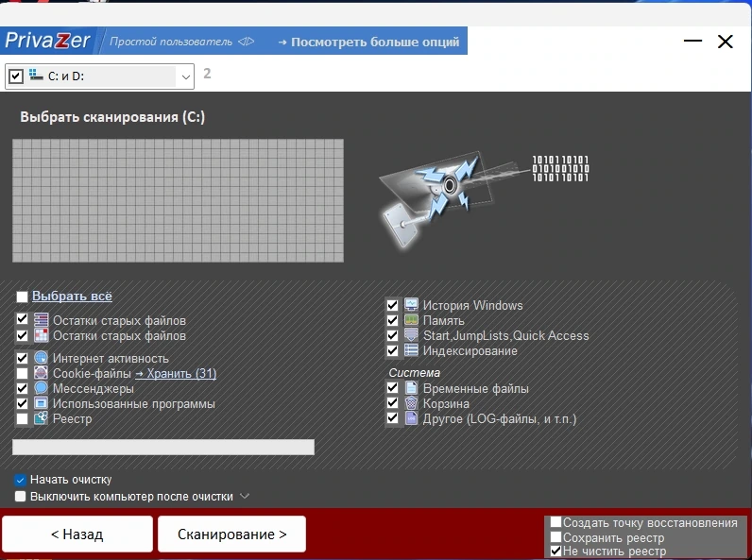Uncheck the first 'Остатки старых файлов' checkbox
The height and width of the screenshot is (560, 752).
(22, 319)
